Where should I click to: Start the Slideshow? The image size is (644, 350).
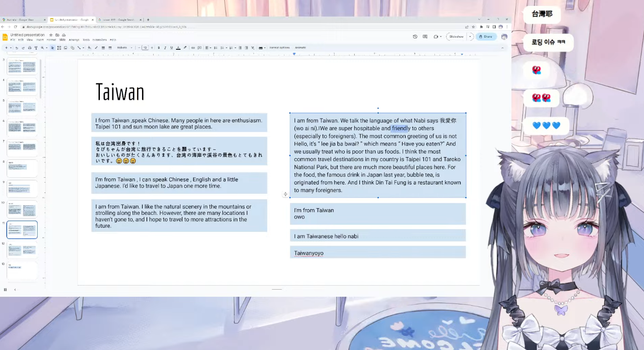(456, 37)
